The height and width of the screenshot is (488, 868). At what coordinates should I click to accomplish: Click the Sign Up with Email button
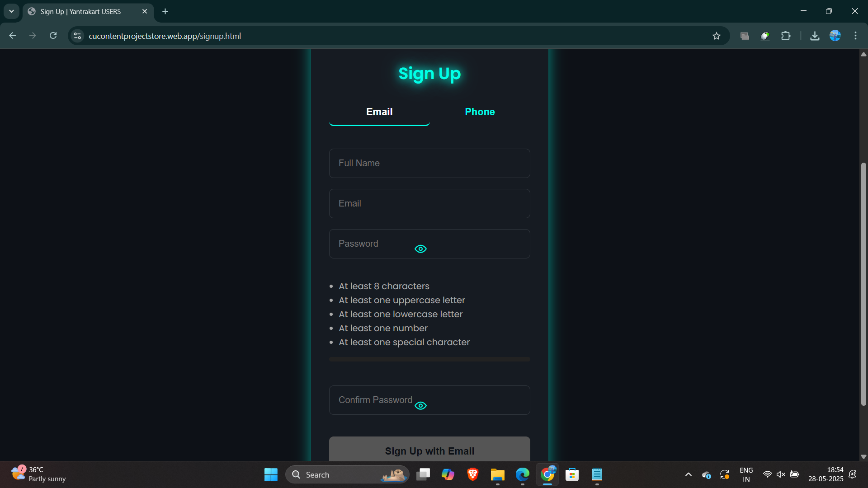[x=429, y=450]
